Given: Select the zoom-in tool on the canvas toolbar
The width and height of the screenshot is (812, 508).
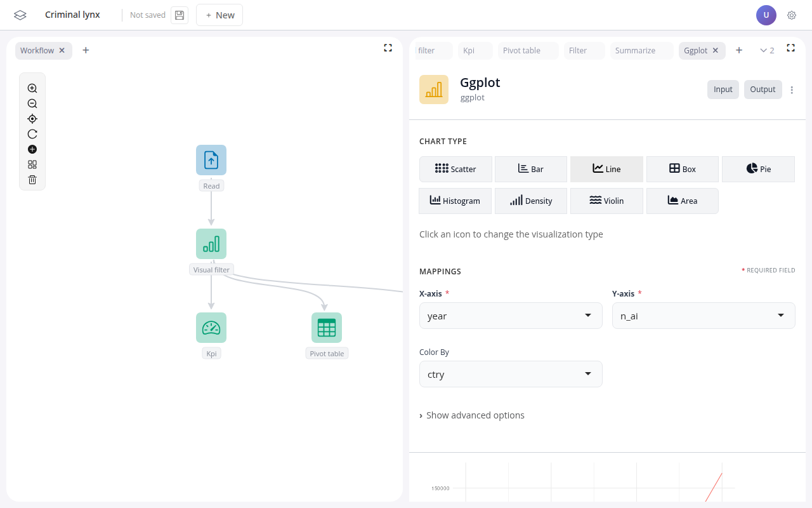Looking at the screenshot, I should 32,88.
